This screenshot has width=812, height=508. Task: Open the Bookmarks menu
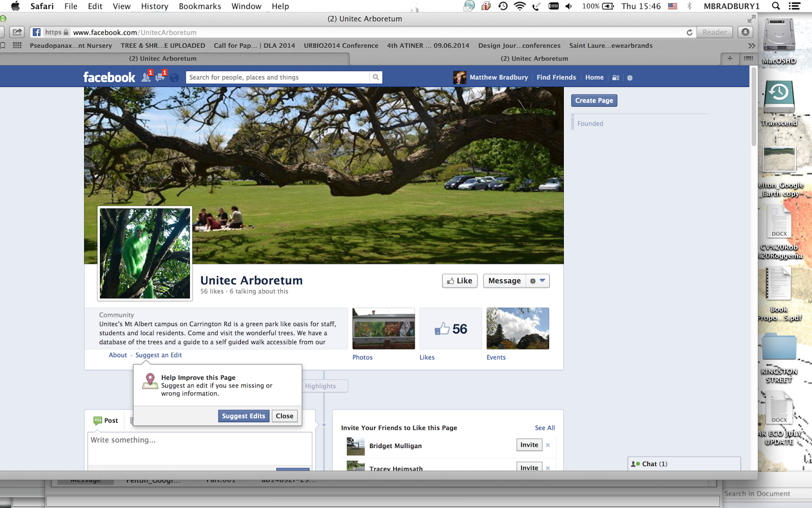tap(200, 6)
